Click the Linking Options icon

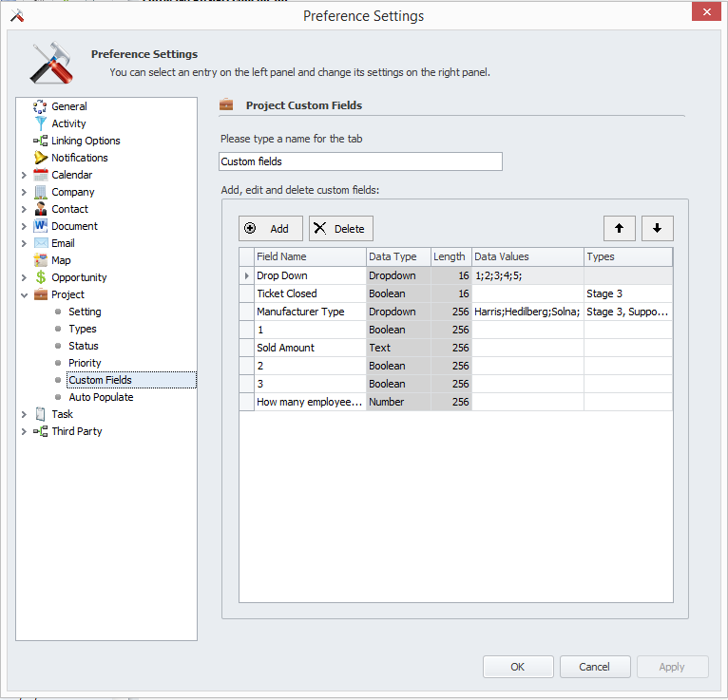pos(40,141)
